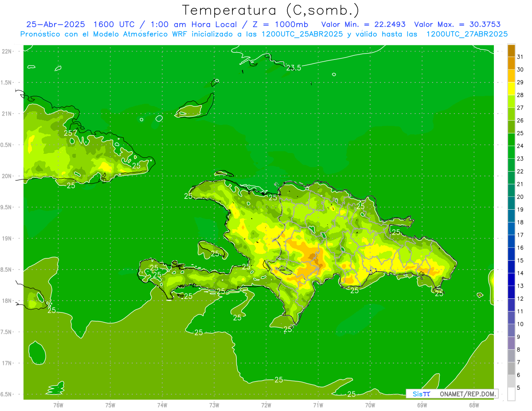Viewport: 532px width, 411px height.
Task: Pick the yellow swatch between 28 and 29
Action: 511,89
